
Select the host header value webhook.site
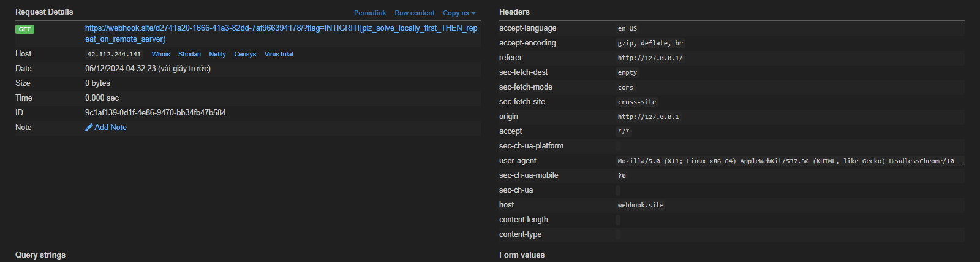point(641,205)
